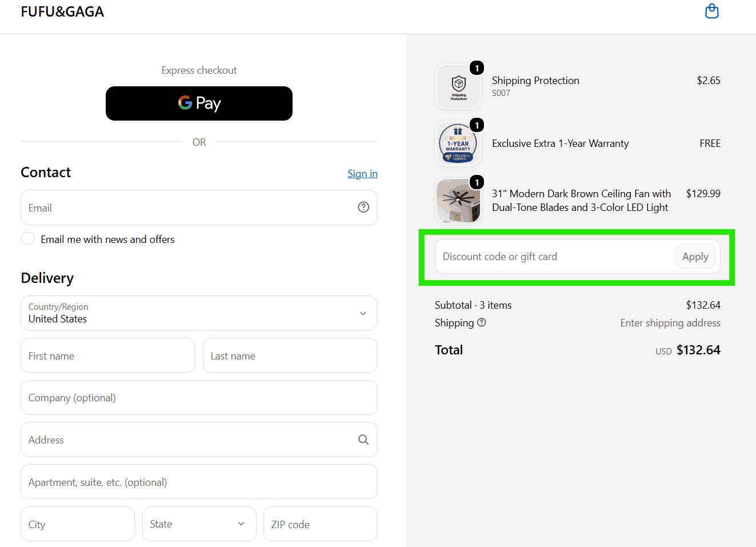Open the State dropdown

[199, 524]
